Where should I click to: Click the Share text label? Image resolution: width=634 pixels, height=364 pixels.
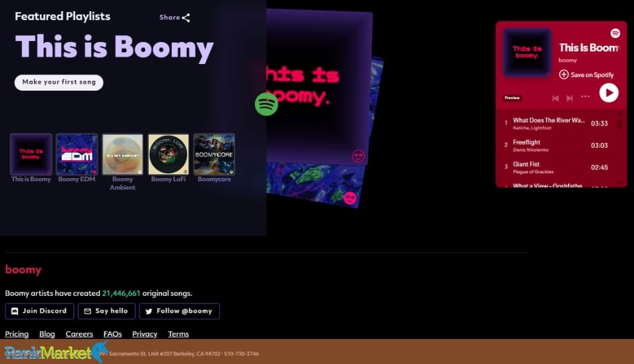click(x=169, y=18)
